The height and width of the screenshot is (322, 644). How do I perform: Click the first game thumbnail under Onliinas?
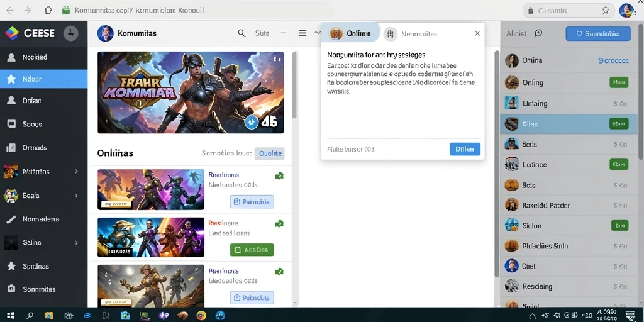coord(151,189)
